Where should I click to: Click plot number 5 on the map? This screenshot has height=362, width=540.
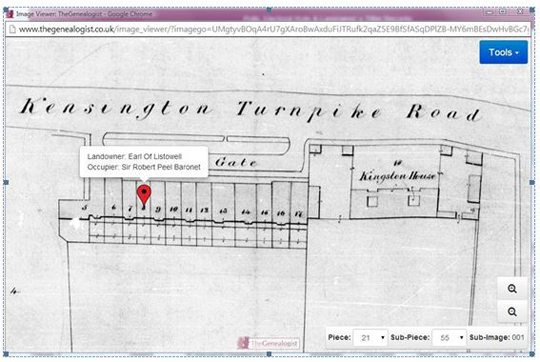(x=85, y=208)
